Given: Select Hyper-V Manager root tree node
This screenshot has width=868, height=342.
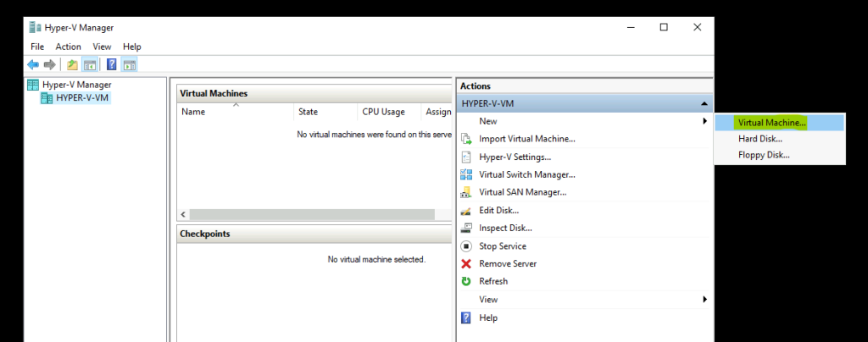Looking at the screenshot, I should point(77,85).
